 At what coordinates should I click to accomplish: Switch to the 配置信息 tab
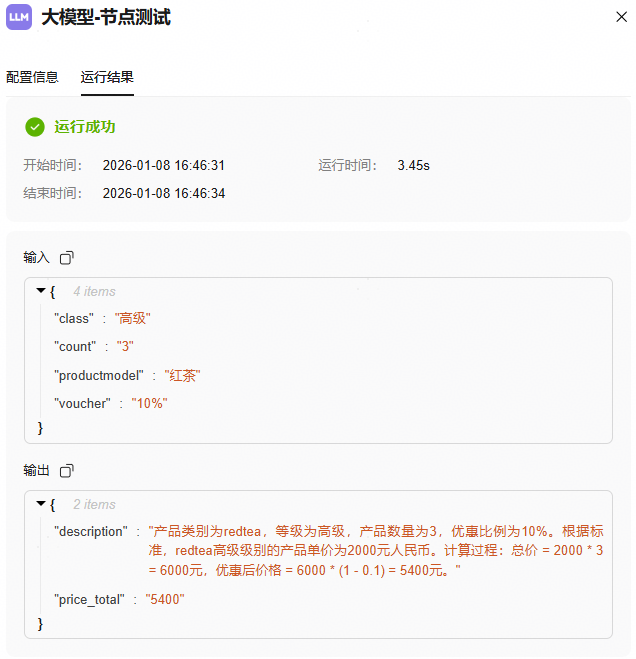32,77
